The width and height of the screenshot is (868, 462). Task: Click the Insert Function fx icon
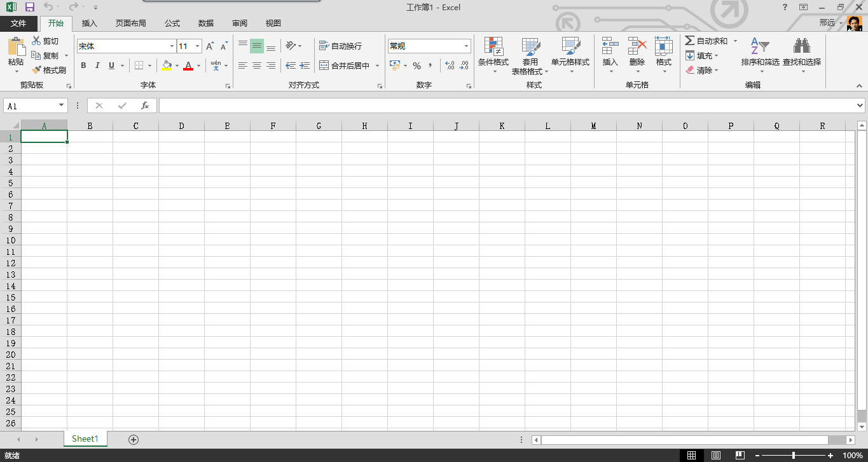pos(145,105)
